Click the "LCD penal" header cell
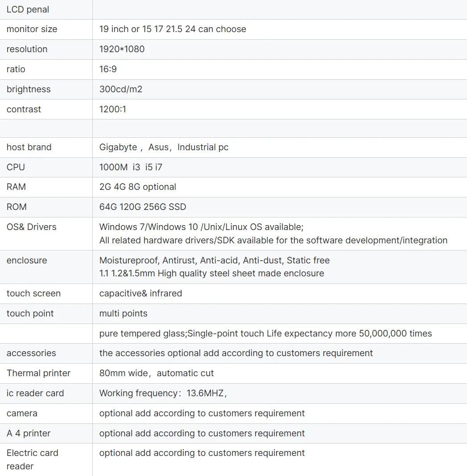Screen dimensions: 467x476 pos(28,9)
